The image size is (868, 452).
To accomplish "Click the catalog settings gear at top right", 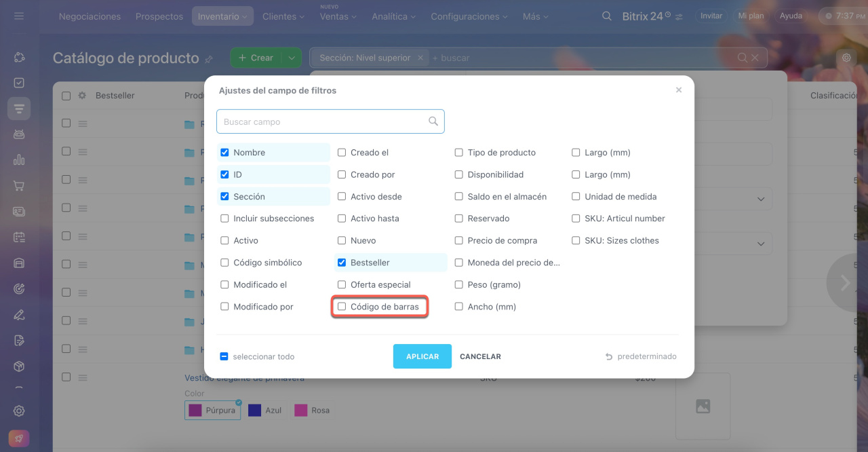I will coord(846,58).
